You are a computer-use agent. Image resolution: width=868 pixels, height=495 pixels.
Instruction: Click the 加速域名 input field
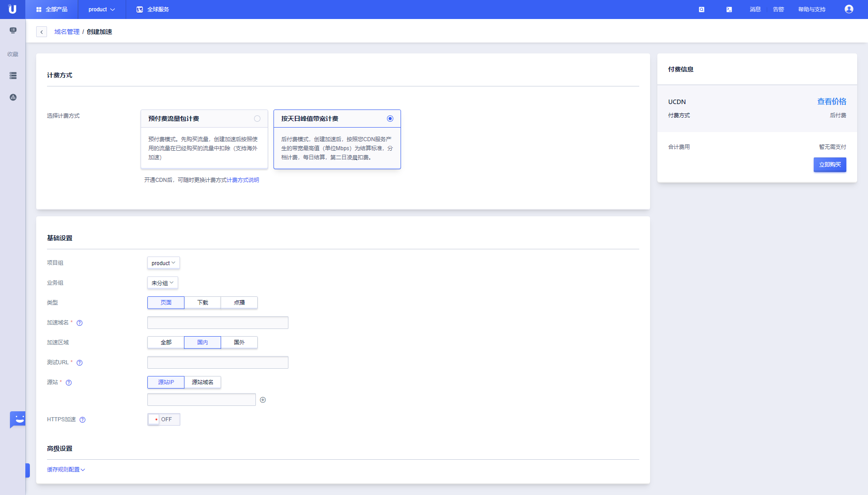218,323
